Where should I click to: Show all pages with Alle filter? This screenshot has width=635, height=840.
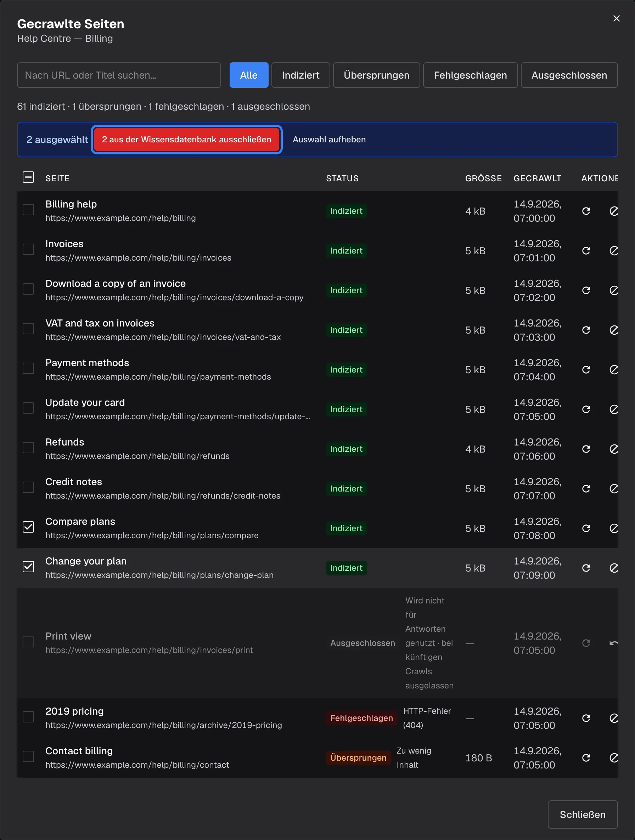249,75
